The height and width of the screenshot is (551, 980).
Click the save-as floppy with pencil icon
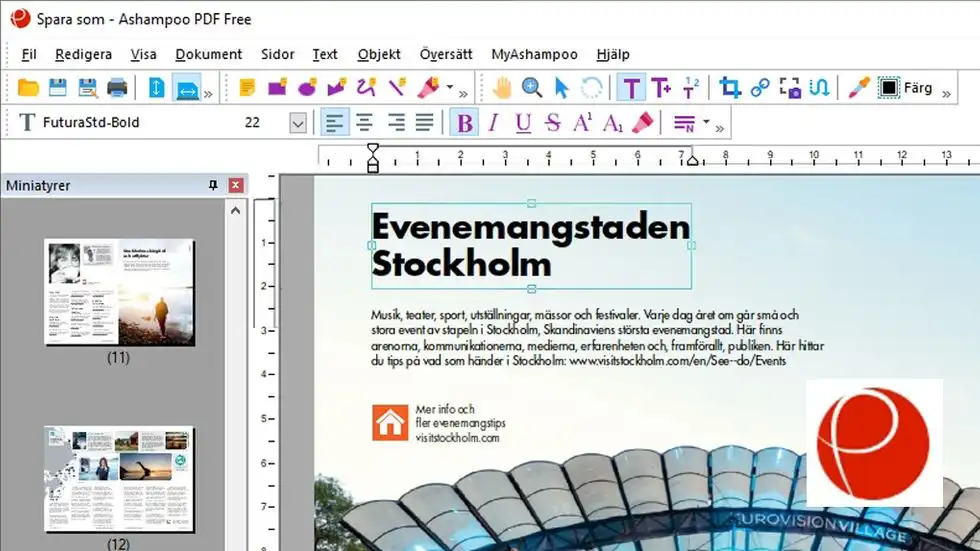pyautogui.click(x=88, y=88)
